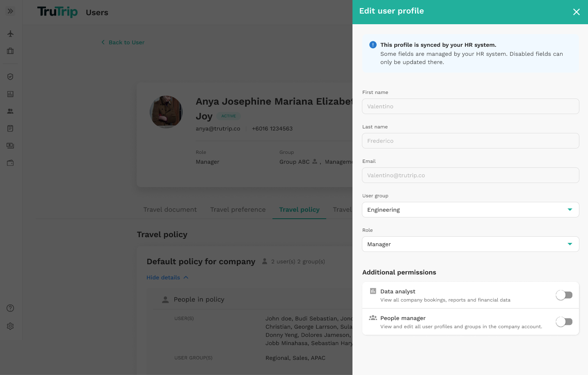Select the users people icon in sidebar
588x375 pixels.
[10, 111]
